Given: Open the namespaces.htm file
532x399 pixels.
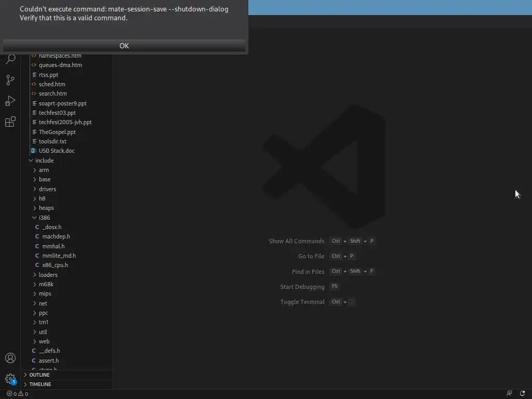Looking at the screenshot, I should click(67, 56).
